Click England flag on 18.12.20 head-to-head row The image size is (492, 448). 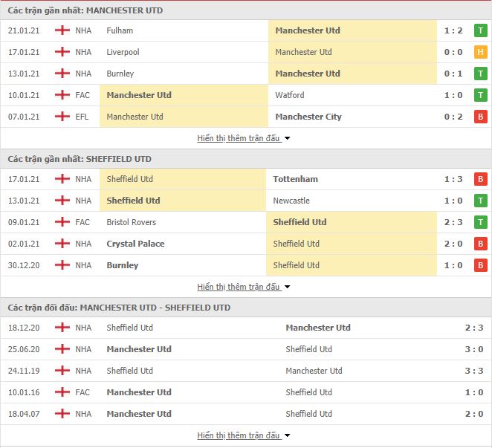[62, 328]
